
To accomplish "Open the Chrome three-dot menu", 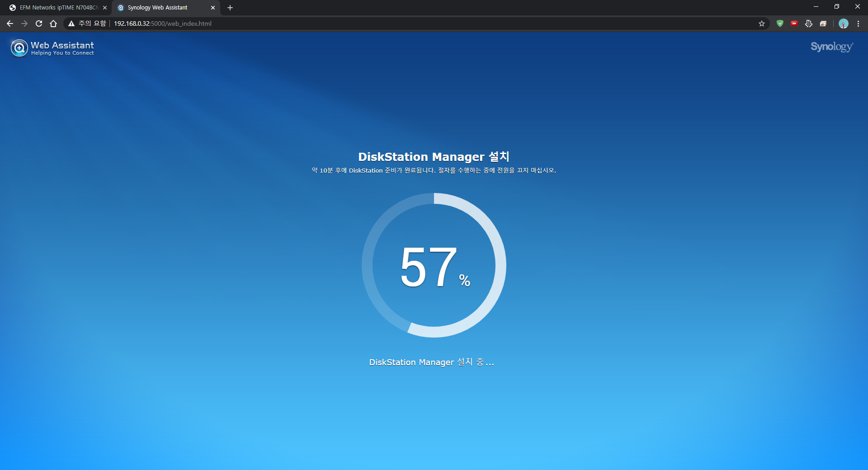I will tap(858, 23).
